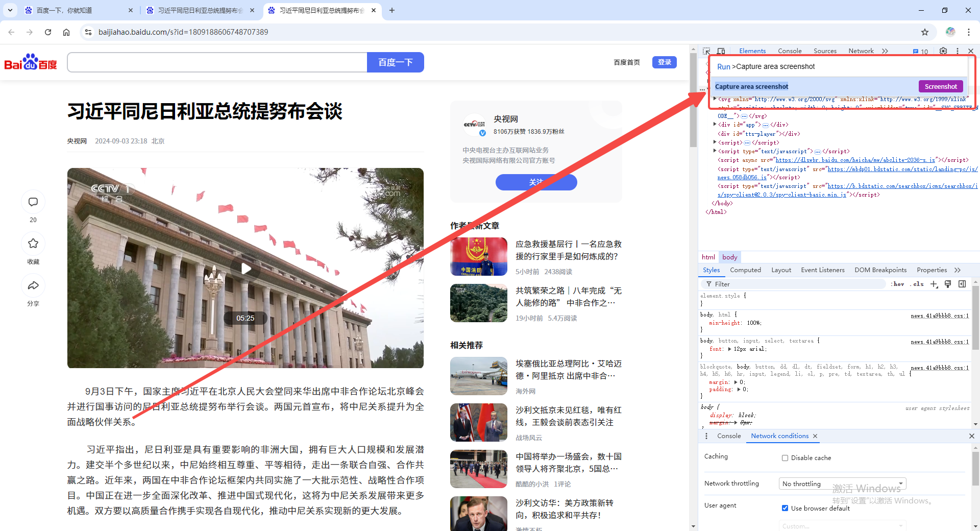Click the 登录 login button

tap(665, 62)
